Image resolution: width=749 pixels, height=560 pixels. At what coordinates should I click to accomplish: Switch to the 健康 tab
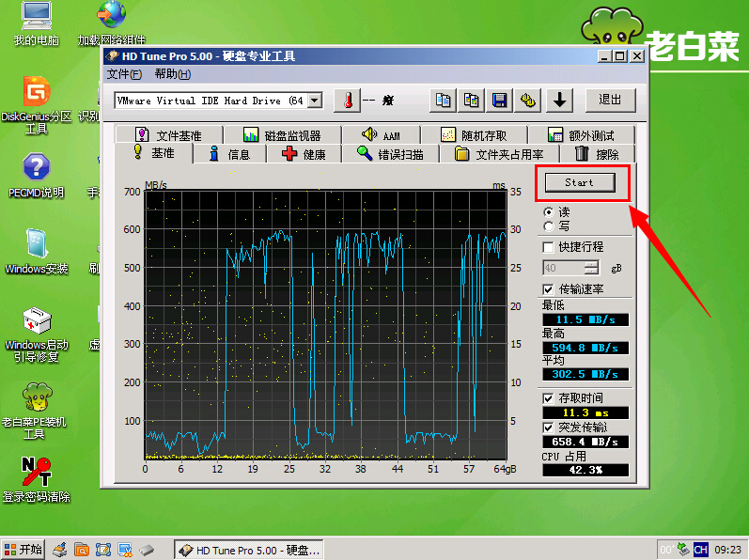[304, 154]
